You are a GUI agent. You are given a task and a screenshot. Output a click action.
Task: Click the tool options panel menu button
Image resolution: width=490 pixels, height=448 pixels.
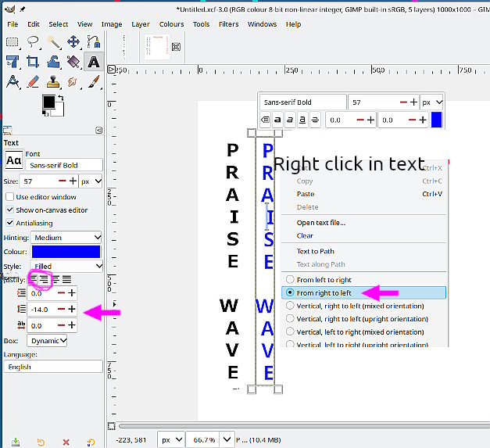(x=98, y=130)
